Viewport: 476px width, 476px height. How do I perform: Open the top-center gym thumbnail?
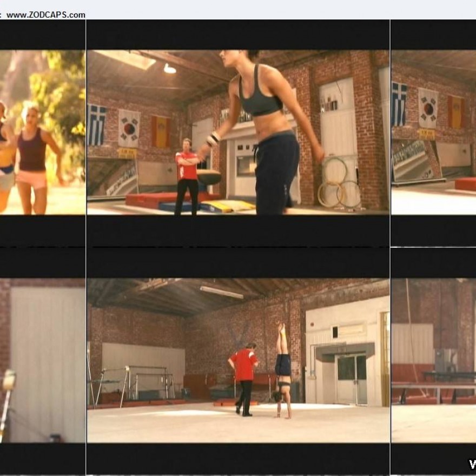coord(238,132)
